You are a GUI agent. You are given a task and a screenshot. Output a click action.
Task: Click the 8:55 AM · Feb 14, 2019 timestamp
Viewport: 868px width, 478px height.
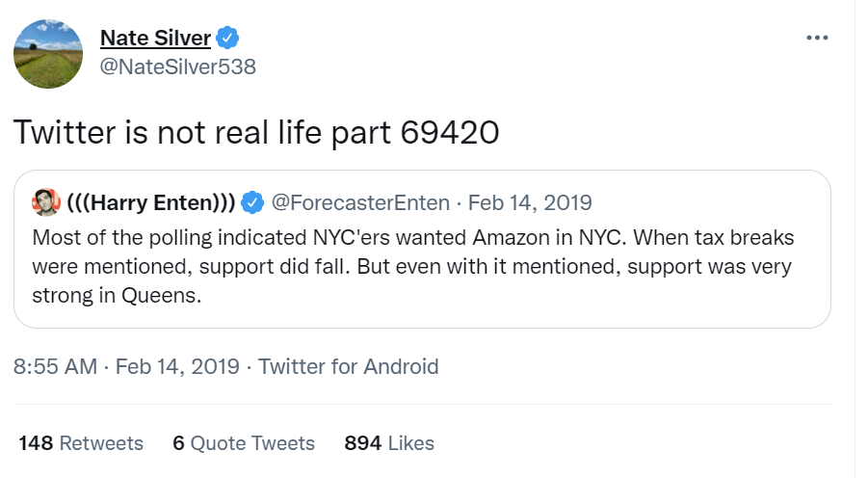(126, 366)
